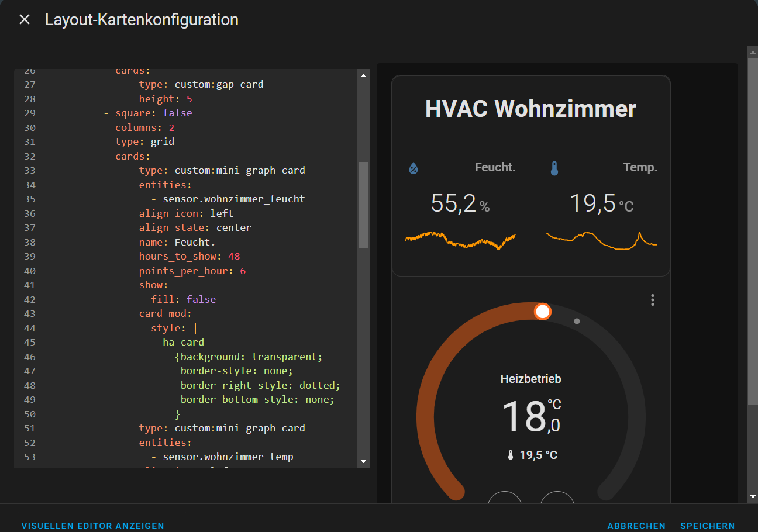
Task: Click the line 'type: grid'
Action: (x=145, y=141)
